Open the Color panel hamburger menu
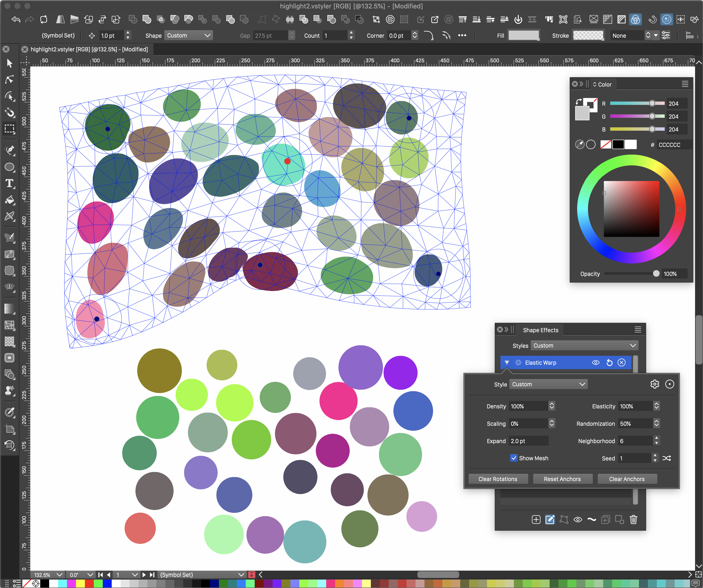Viewport: 703px width, 588px height. click(685, 84)
